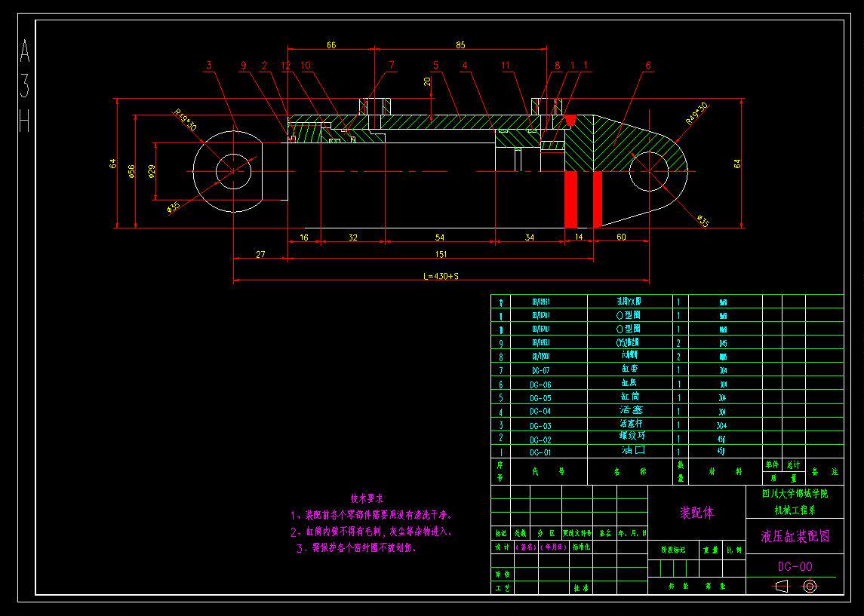Click part callout number 6 leader label

click(x=648, y=65)
